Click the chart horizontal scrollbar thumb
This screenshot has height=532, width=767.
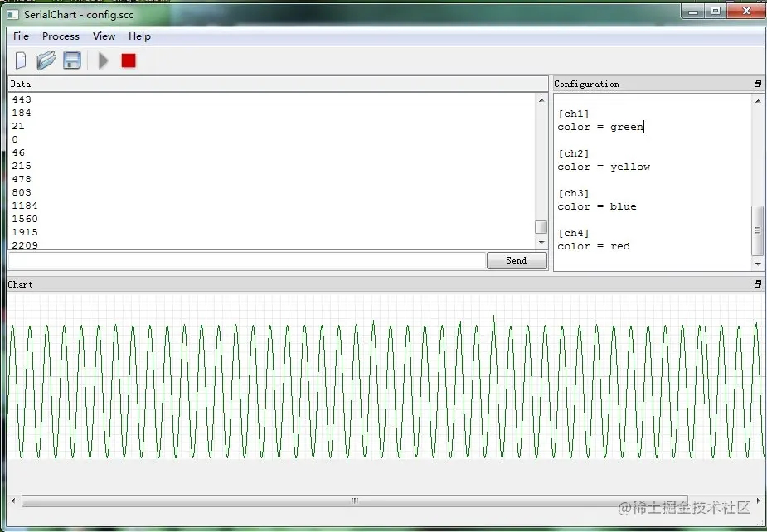[x=355, y=501]
